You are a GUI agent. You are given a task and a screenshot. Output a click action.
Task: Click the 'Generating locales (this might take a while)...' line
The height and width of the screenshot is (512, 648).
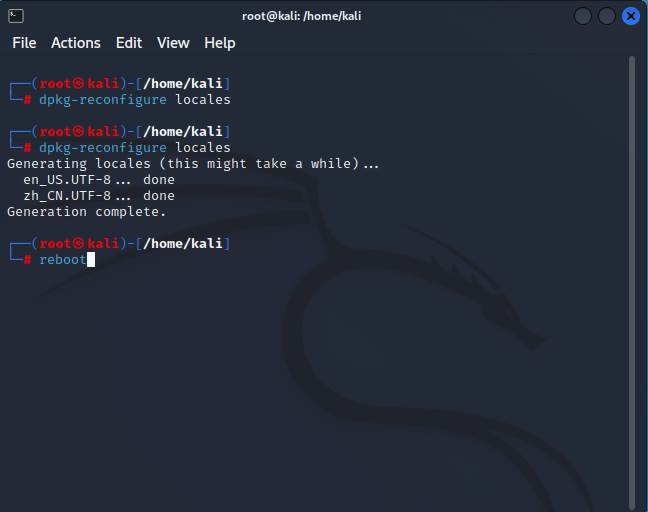click(x=193, y=164)
